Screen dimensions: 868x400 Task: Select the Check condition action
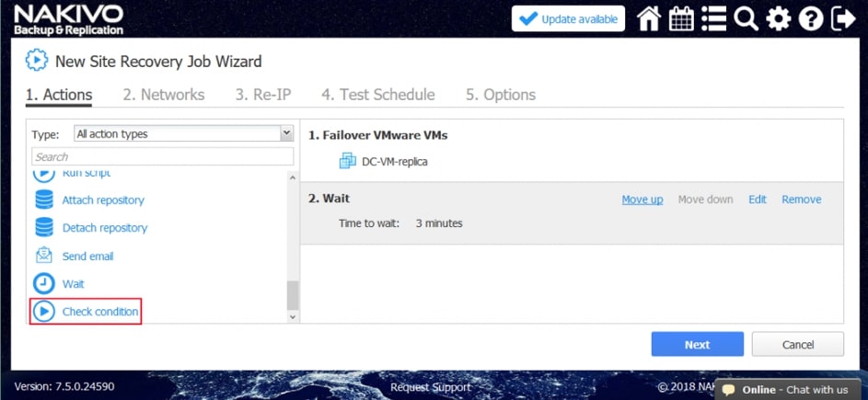99,312
